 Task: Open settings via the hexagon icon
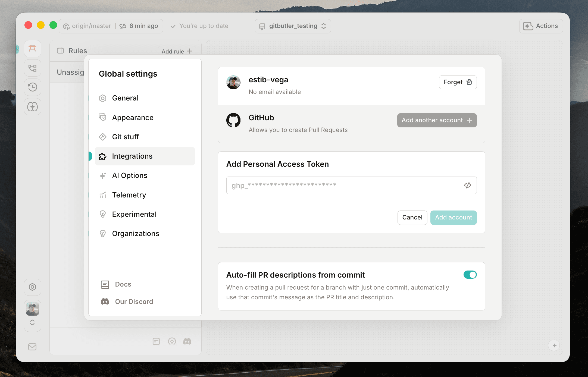click(33, 287)
